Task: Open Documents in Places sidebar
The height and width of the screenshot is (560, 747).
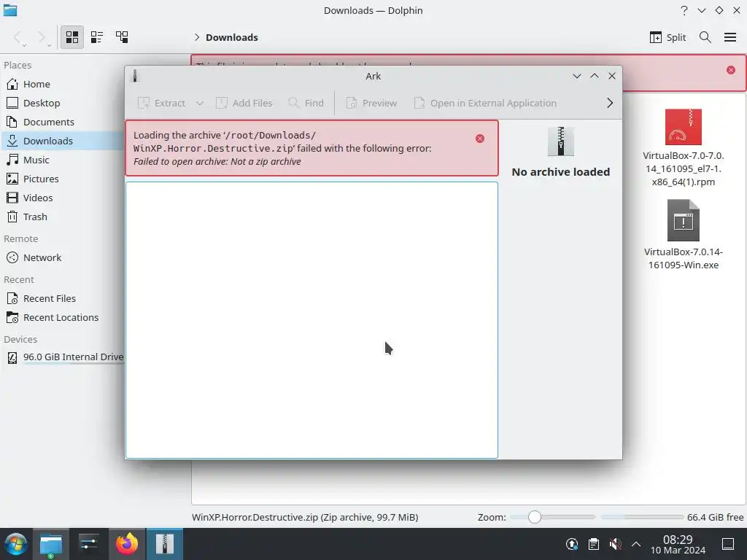Action: point(62,122)
